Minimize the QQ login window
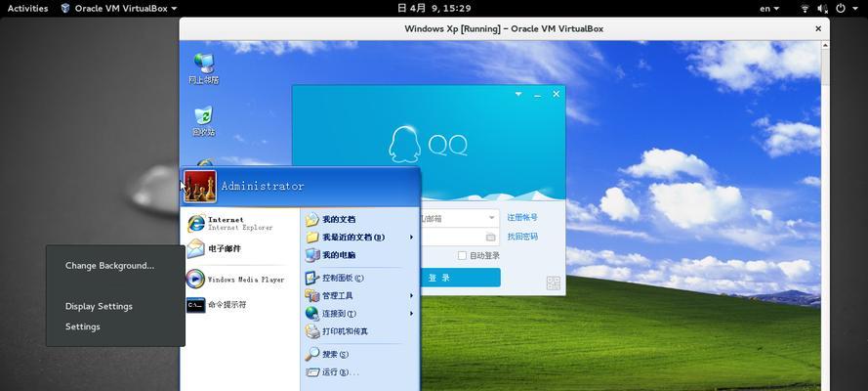Viewport: 868px width, 391px height. coord(537,95)
